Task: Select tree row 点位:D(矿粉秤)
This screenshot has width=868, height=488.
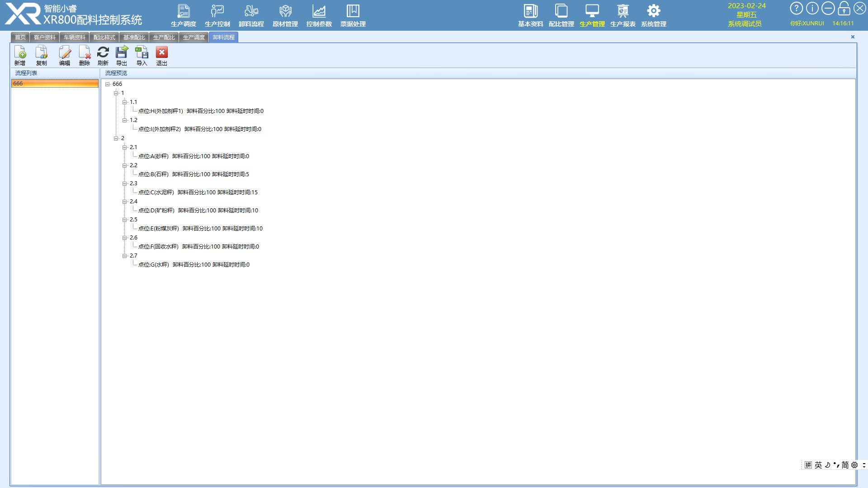Action: point(198,211)
